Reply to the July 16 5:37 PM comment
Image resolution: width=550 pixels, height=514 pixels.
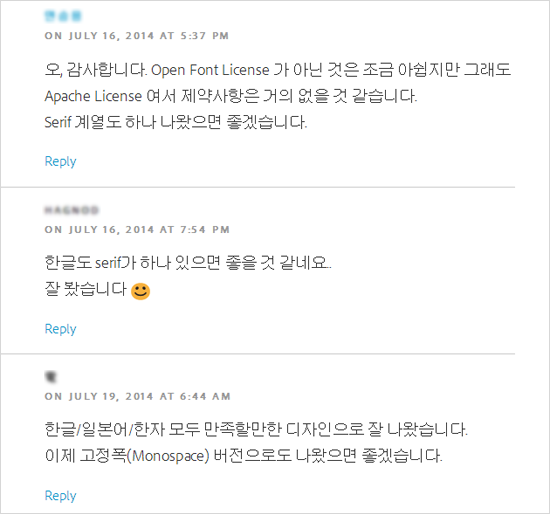point(60,161)
